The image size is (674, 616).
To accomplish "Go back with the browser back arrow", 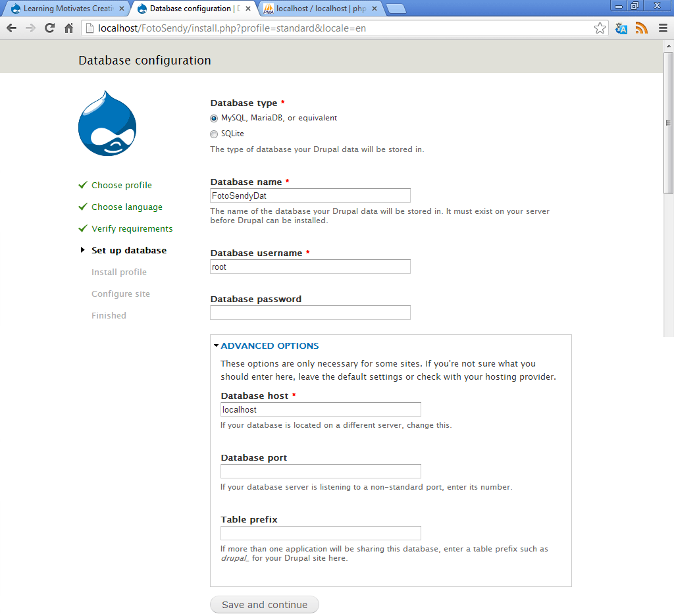I will [x=12, y=28].
